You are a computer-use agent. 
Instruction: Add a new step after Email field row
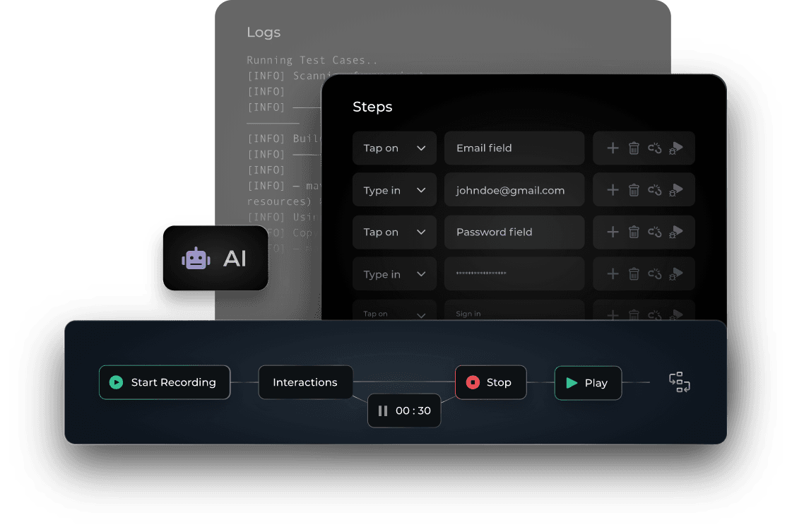(x=613, y=148)
